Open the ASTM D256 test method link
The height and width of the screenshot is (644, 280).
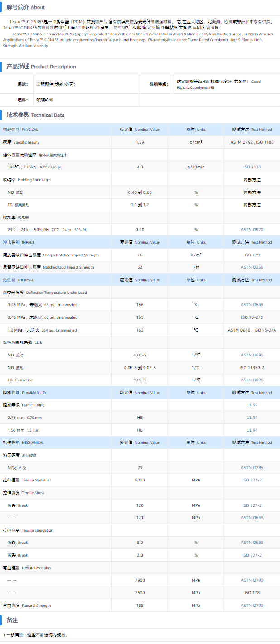coord(252,267)
